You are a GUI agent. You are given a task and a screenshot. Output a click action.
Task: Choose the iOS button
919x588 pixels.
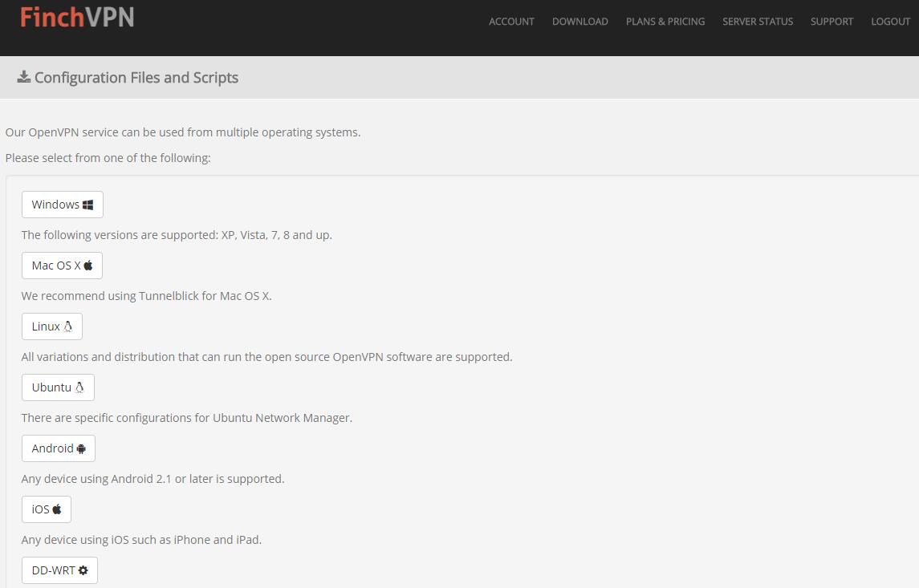click(x=47, y=509)
